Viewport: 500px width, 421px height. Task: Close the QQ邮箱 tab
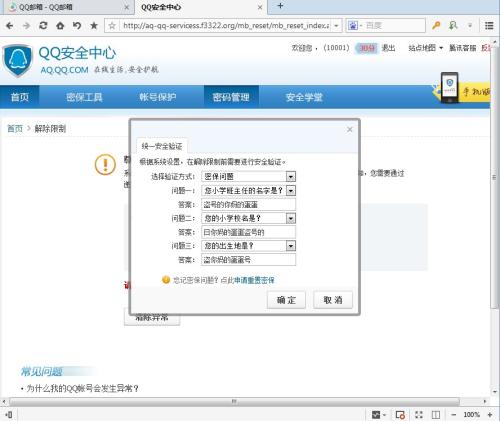point(127,7)
